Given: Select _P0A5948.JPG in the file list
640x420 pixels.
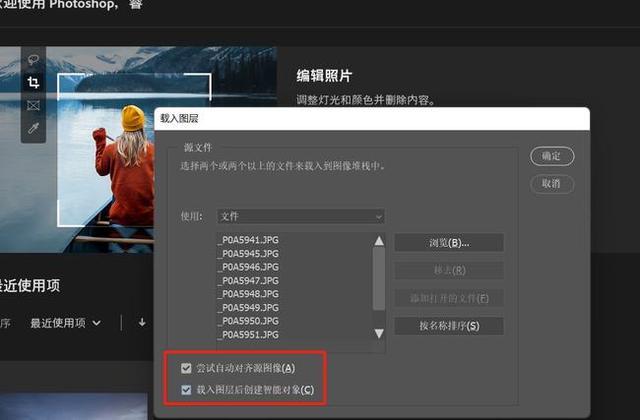Looking at the screenshot, I should point(249,294).
